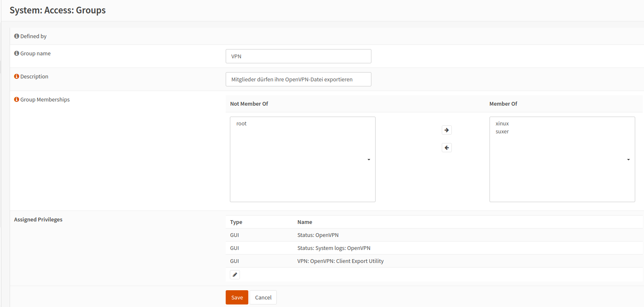Click the Type column header

coord(236,222)
